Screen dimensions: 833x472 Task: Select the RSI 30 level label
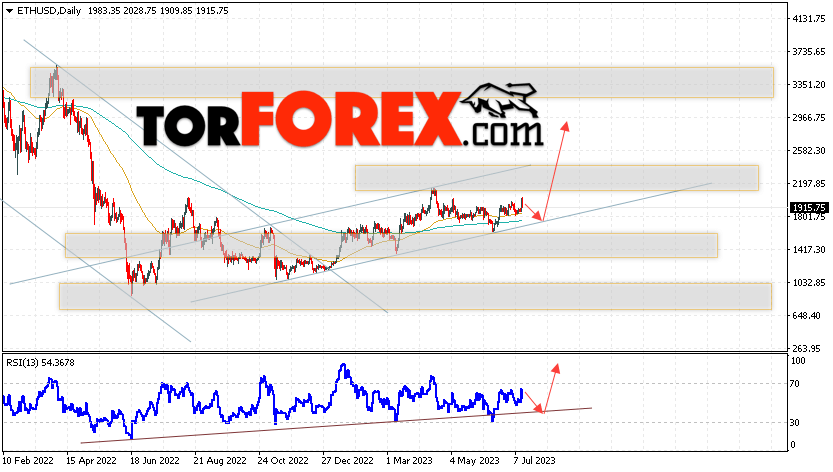[x=795, y=423]
